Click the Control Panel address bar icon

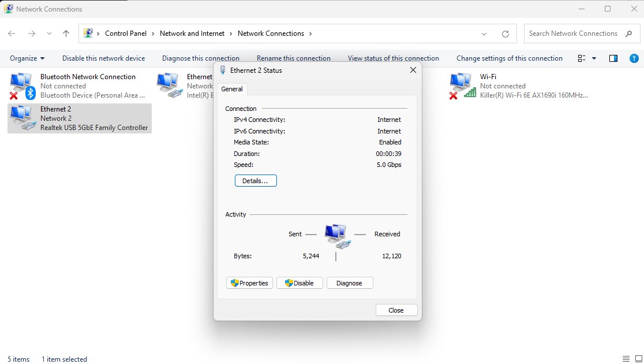pos(88,33)
